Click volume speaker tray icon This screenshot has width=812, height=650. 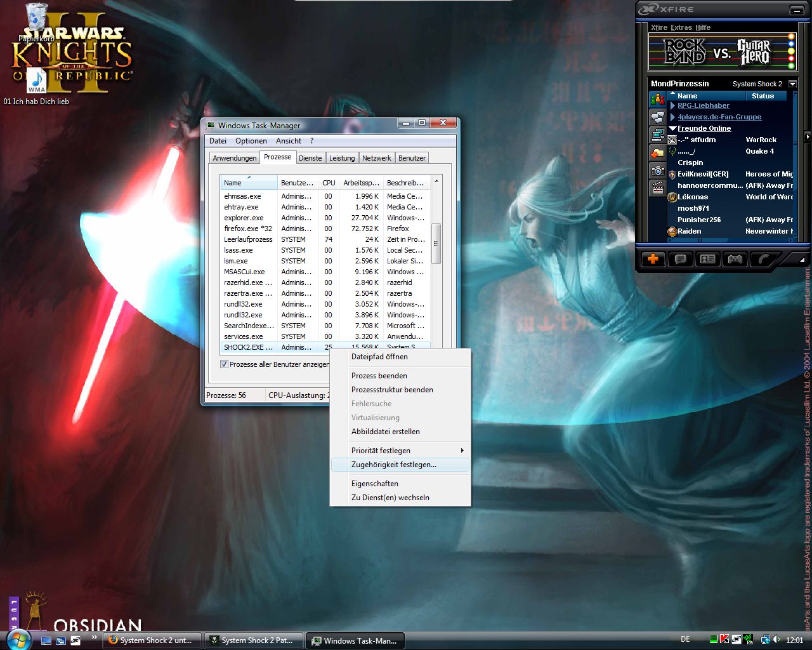(x=776, y=640)
